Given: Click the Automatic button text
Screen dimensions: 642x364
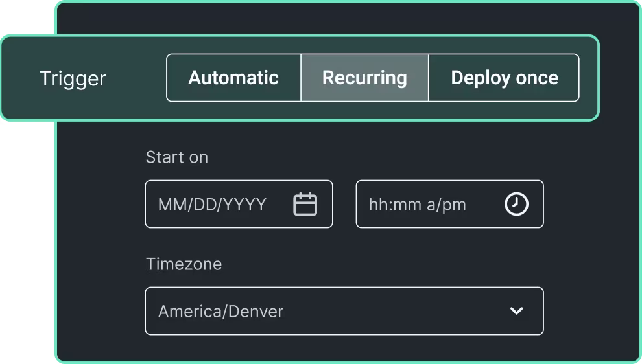Looking at the screenshot, I should tap(233, 78).
